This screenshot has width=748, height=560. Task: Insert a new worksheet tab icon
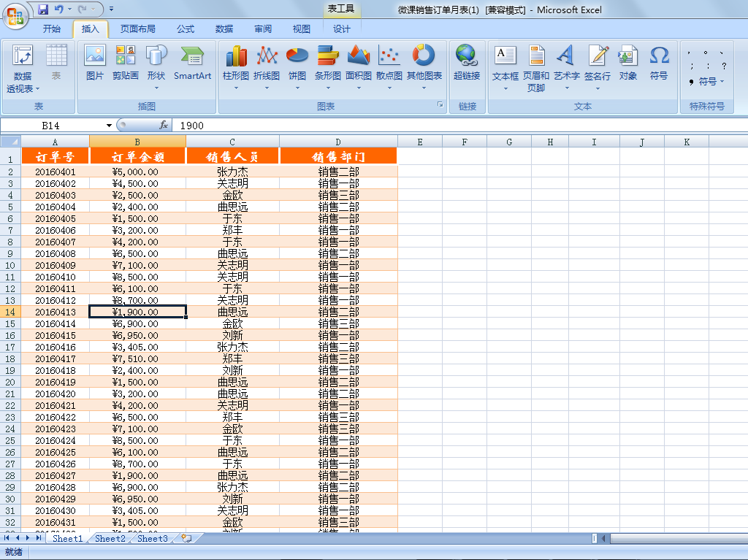(186, 538)
